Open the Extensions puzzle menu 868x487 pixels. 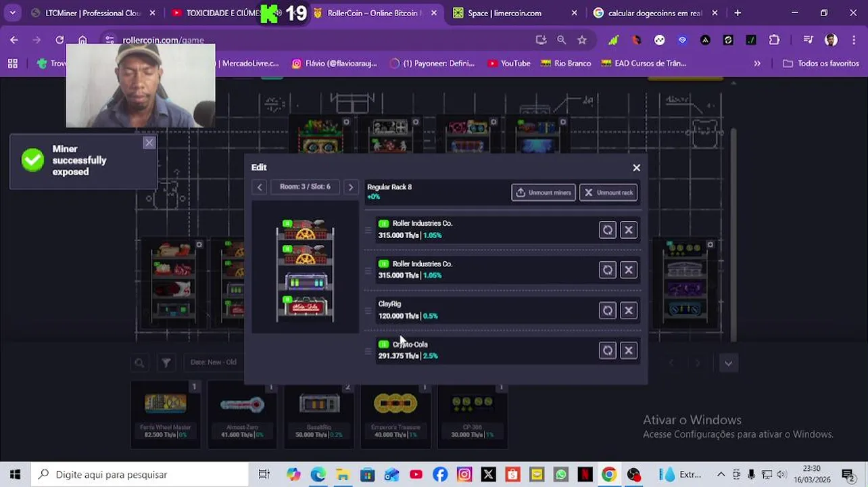[x=774, y=40]
